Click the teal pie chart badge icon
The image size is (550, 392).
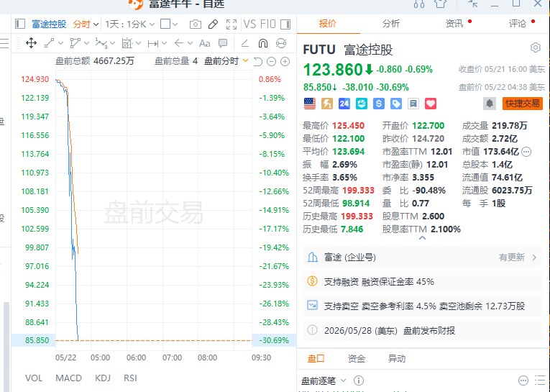[362, 104]
